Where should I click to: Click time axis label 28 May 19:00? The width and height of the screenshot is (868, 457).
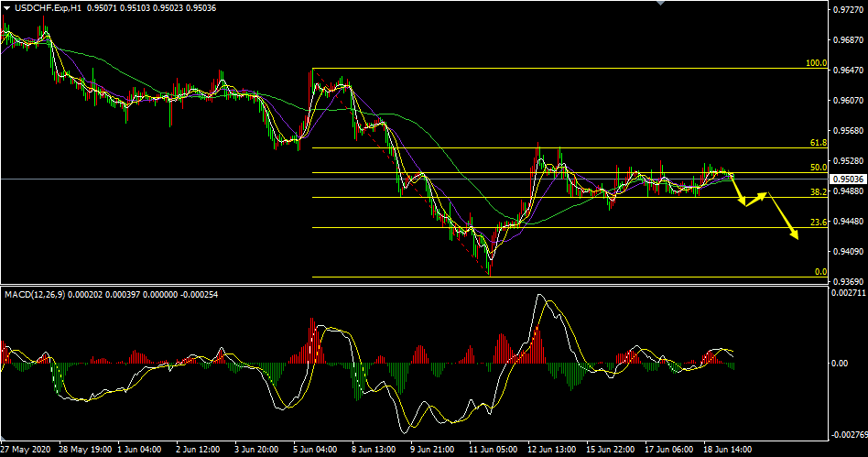85,449
